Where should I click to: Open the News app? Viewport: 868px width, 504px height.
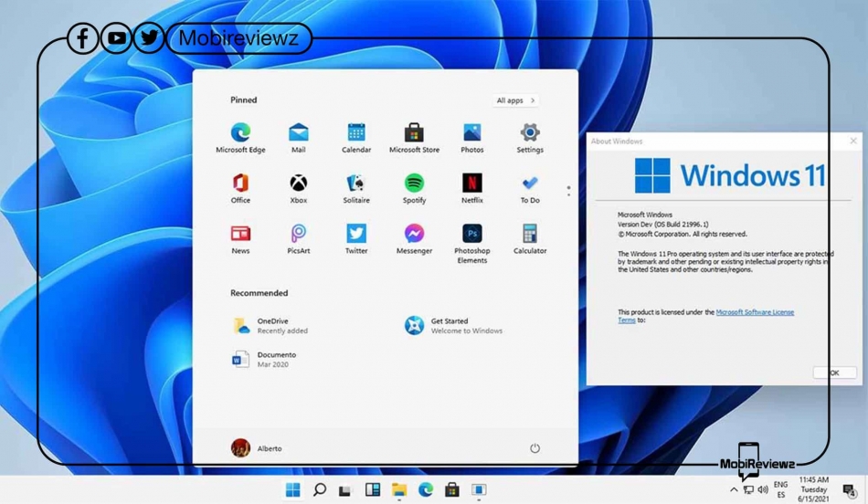(240, 238)
